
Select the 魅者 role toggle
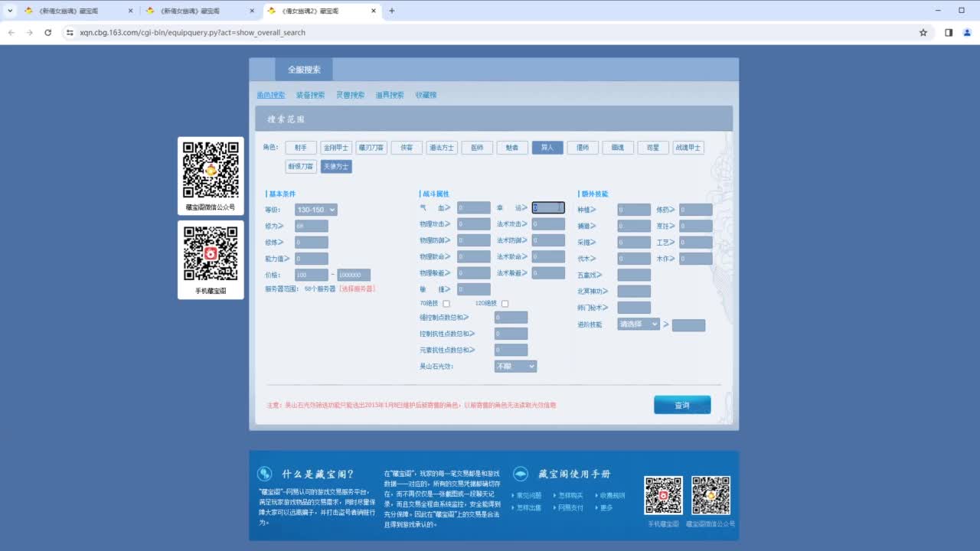(512, 148)
